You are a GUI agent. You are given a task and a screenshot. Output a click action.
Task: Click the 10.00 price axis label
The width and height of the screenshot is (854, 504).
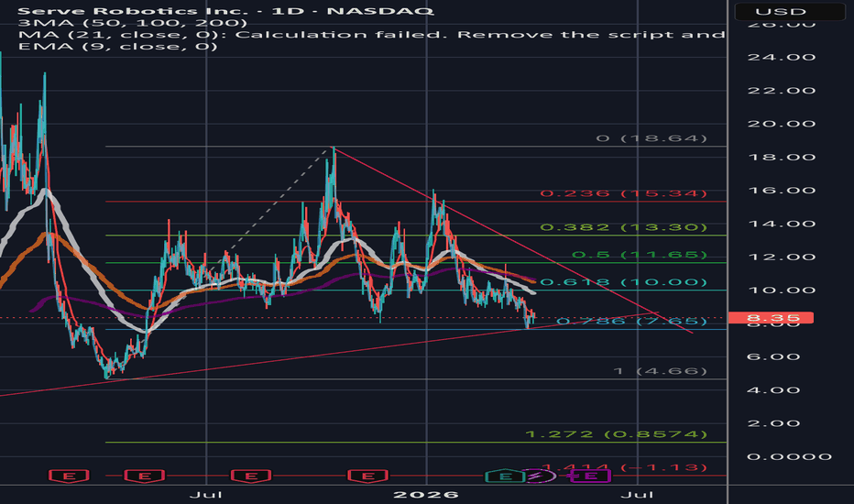coord(782,290)
